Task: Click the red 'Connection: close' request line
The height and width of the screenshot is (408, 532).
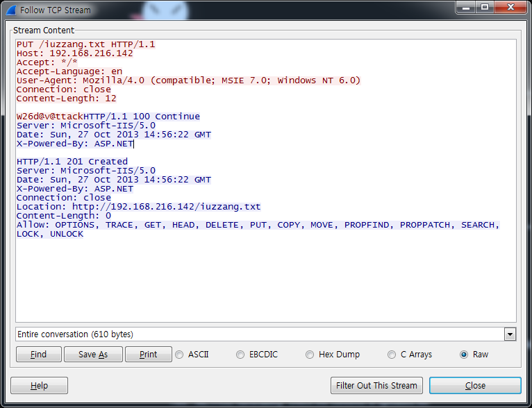Action: tap(64, 90)
